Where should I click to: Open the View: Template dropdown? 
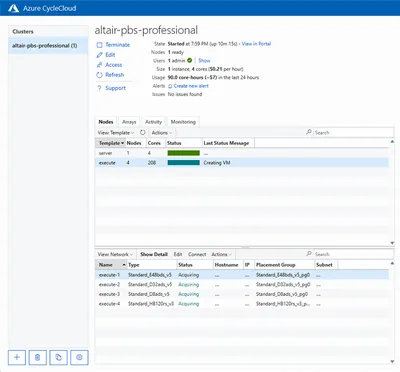point(116,132)
